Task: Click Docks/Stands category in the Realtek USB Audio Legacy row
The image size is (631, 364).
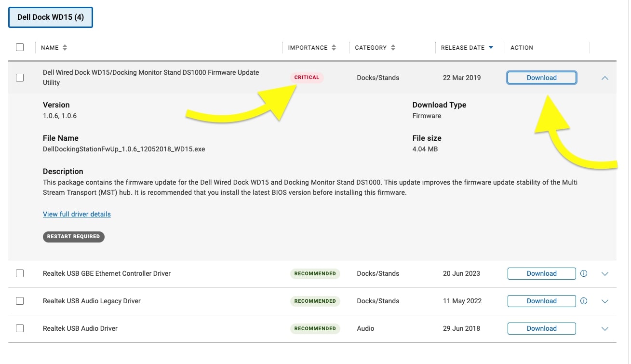Action: point(378,301)
